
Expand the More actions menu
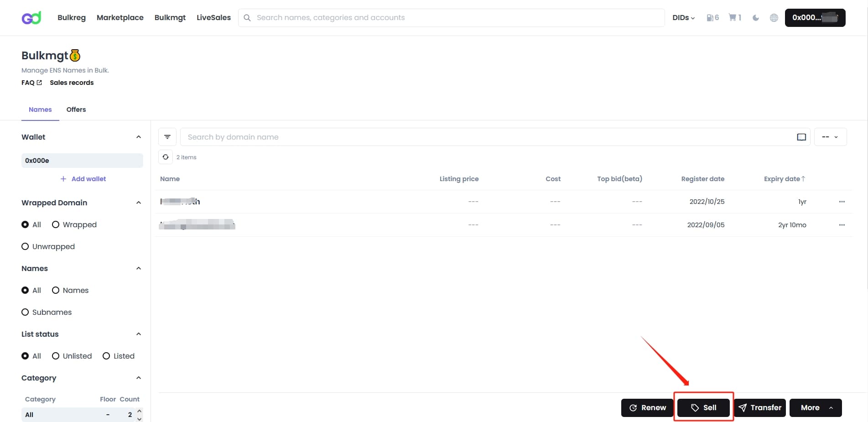click(816, 408)
